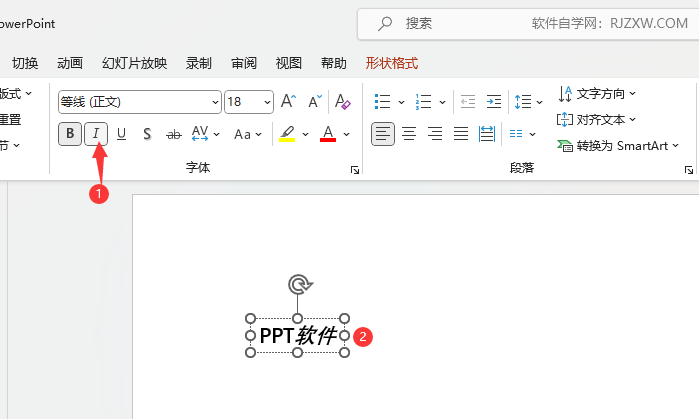Justify text alignment
Image resolution: width=699 pixels, height=419 pixels.
tap(461, 134)
